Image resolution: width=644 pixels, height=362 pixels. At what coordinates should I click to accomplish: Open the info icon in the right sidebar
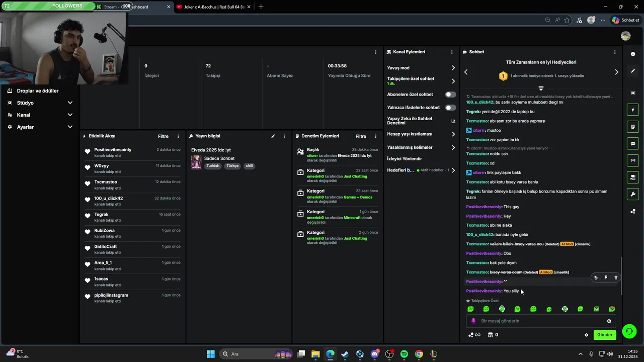(x=633, y=54)
